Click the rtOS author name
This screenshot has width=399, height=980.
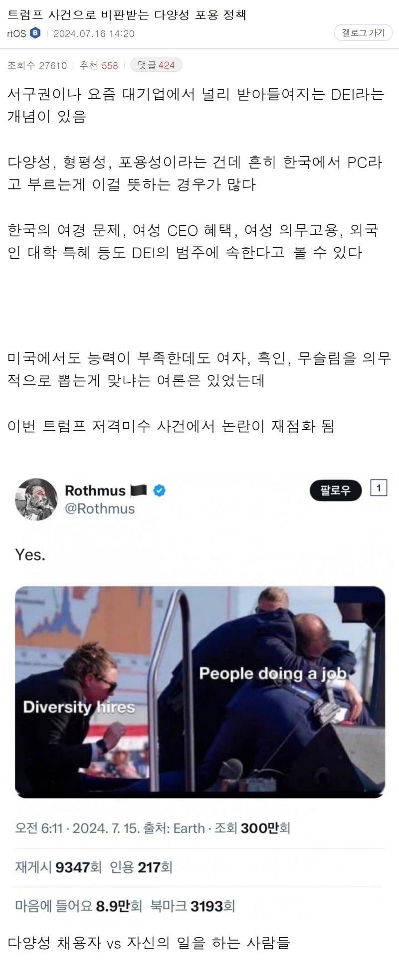tap(16, 34)
